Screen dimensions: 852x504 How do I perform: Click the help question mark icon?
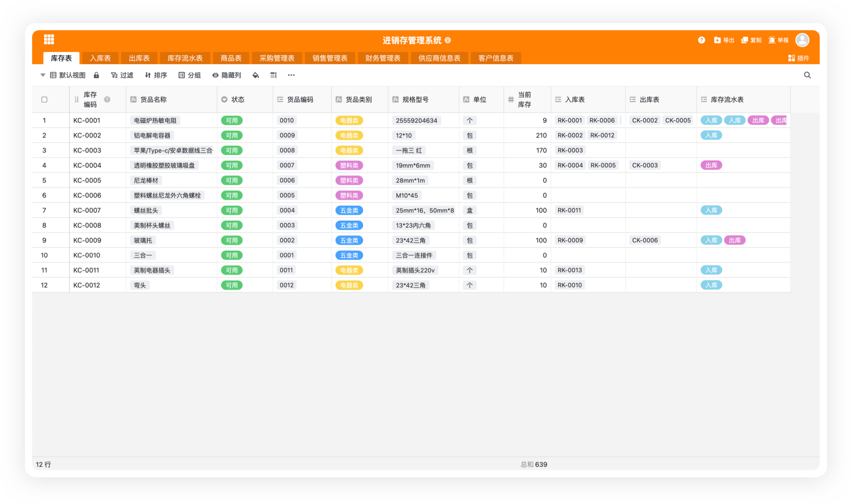701,40
